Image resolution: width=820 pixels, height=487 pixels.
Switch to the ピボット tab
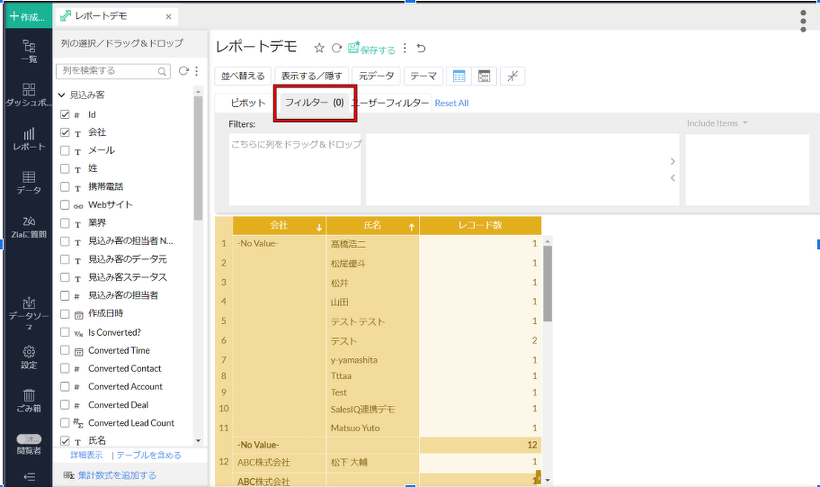pyautogui.click(x=247, y=103)
